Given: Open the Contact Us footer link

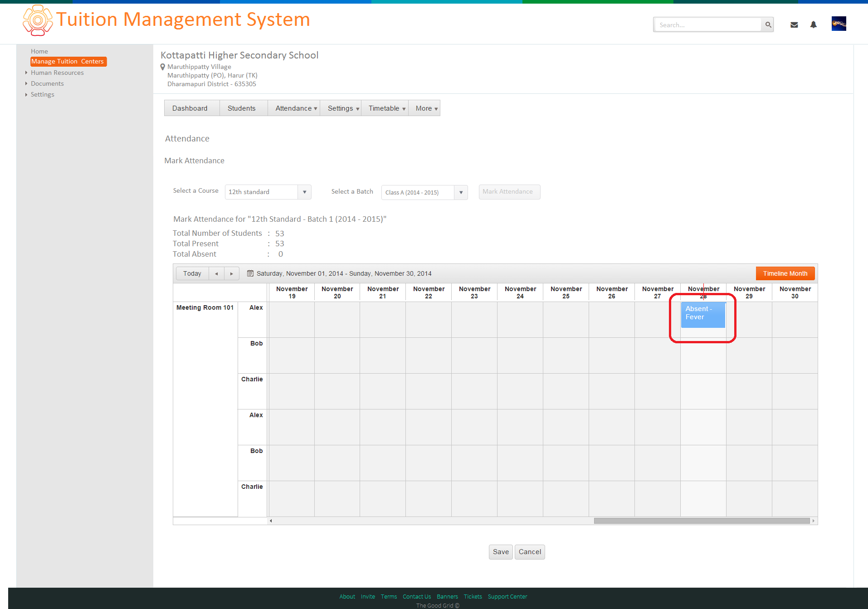Looking at the screenshot, I should tap(417, 597).
